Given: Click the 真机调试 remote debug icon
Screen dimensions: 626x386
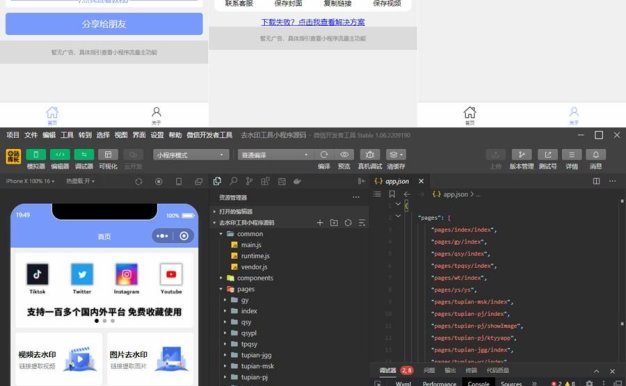Looking at the screenshot, I should [370, 154].
